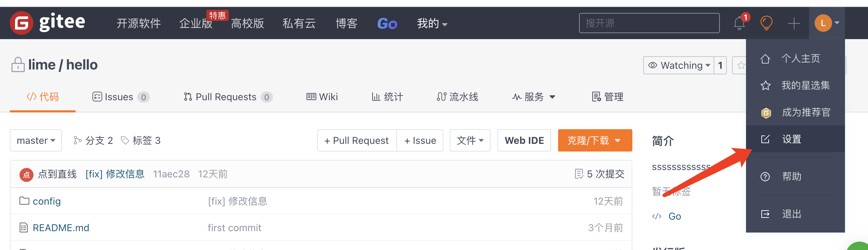Expand the 我的 navigation dropdown
The height and width of the screenshot is (250, 868).
tap(432, 23)
